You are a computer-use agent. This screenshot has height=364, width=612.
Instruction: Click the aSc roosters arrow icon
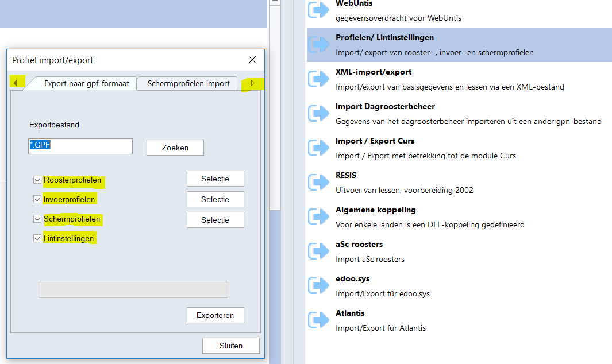point(318,251)
